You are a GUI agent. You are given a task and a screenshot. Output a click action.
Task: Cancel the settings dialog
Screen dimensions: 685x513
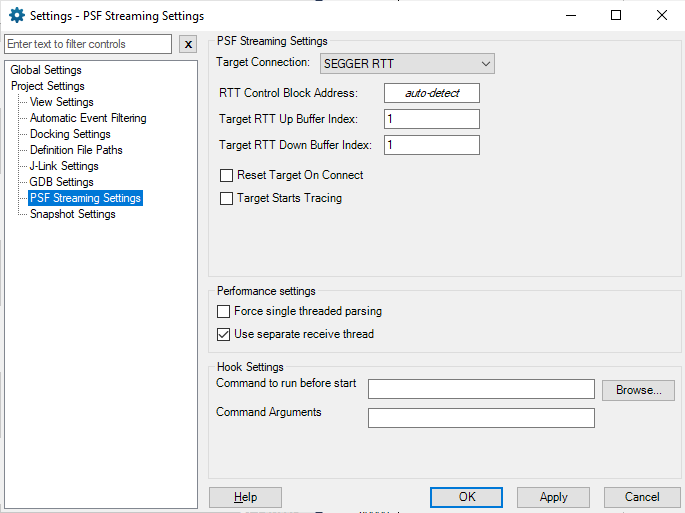tap(641, 497)
